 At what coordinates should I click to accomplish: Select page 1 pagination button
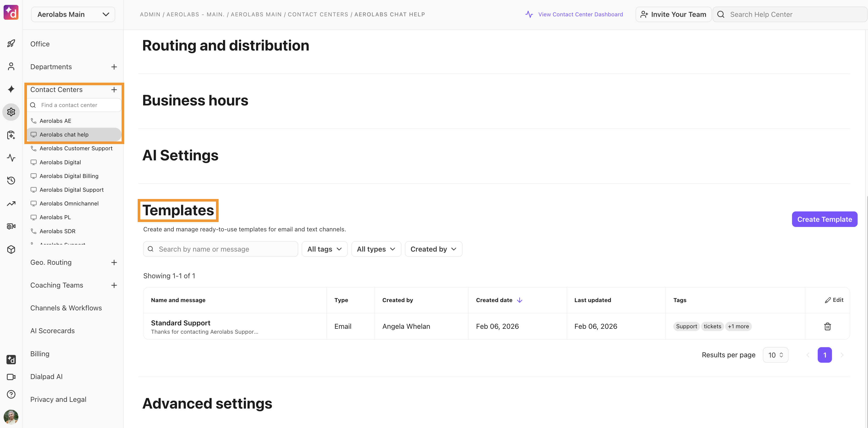coord(824,355)
